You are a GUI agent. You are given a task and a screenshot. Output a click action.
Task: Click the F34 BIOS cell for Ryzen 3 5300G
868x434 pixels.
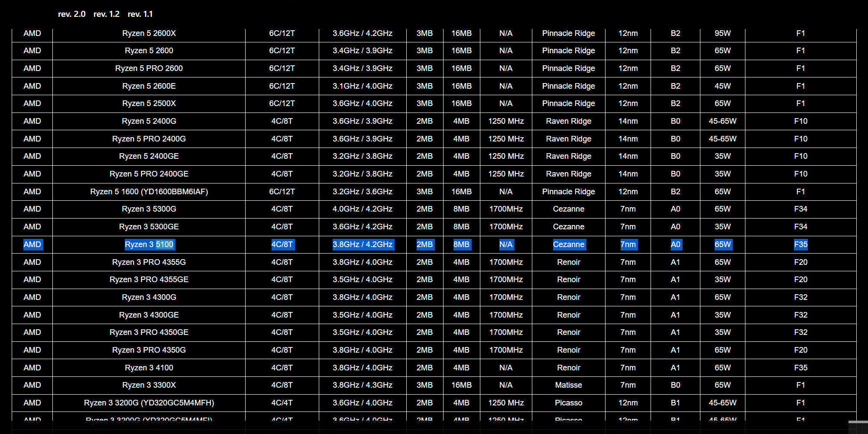click(800, 209)
